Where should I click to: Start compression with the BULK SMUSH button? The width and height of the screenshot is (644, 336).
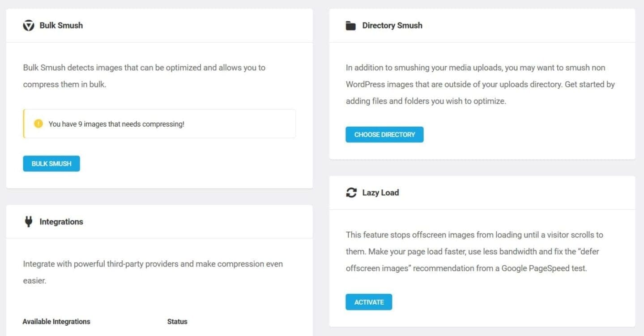(51, 164)
